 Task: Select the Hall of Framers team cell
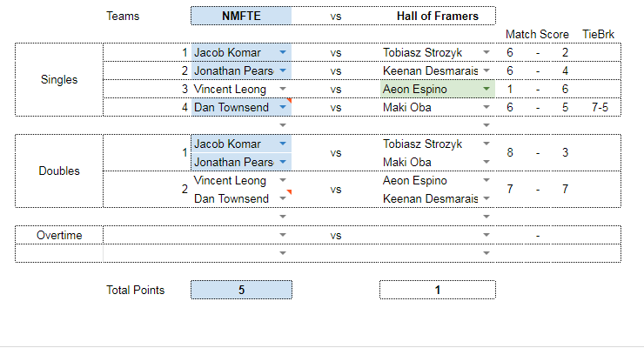coord(438,16)
